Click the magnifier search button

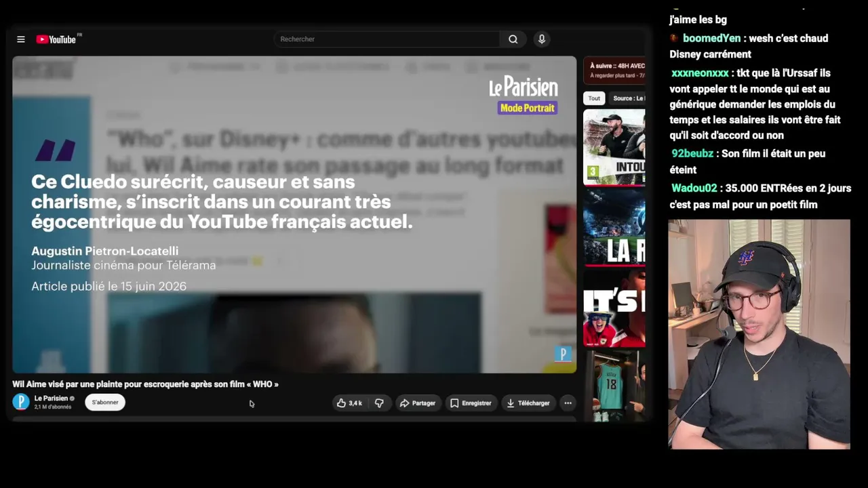click(x=513, y=39)
